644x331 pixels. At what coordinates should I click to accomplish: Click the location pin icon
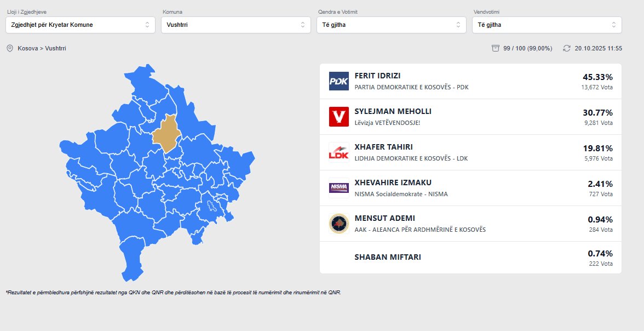10,48
